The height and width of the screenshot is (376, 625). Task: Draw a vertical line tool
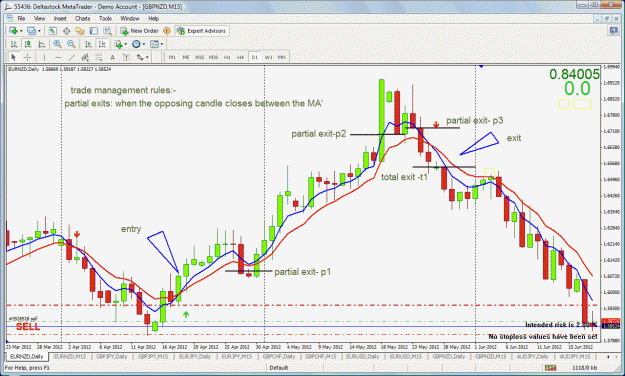coord(44,57)
